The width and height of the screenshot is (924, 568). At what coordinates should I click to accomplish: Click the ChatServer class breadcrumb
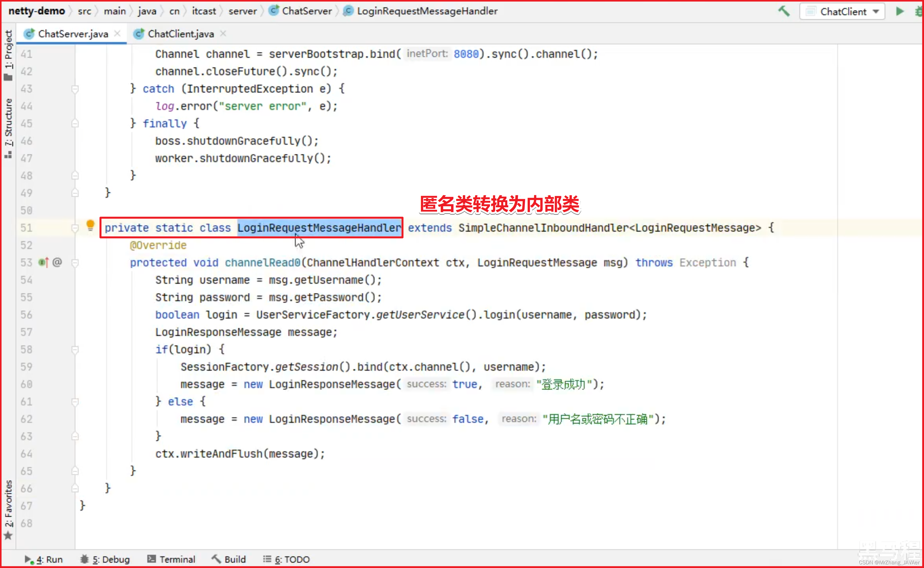(301, 11)
